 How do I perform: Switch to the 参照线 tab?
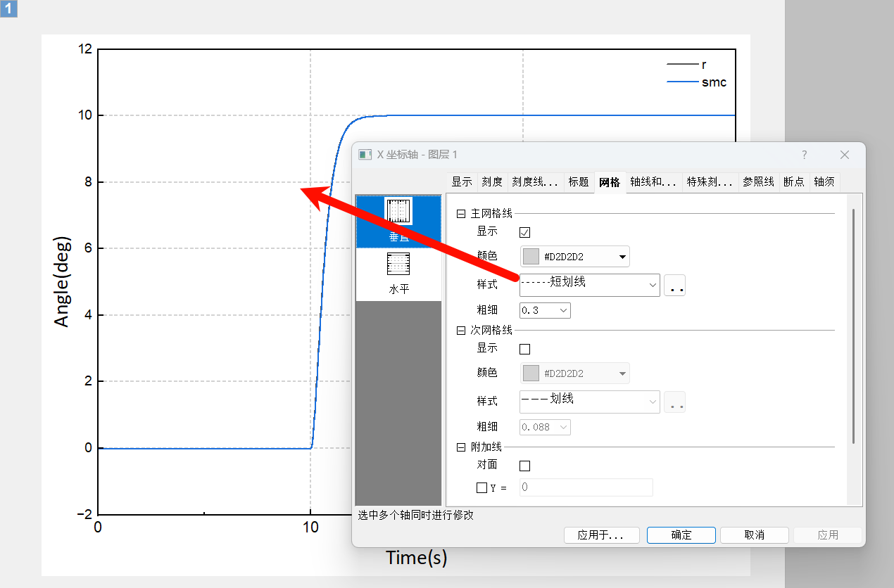[758, 181]
